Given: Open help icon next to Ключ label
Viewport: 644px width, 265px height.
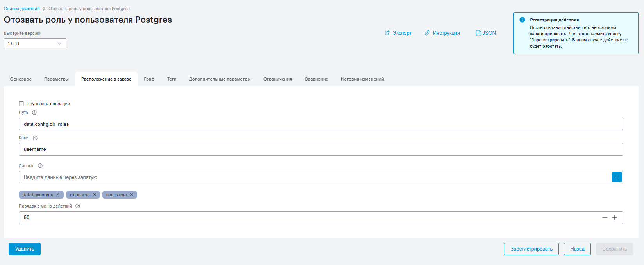Looking at the screenshot, I should click(x=35, y=138).
